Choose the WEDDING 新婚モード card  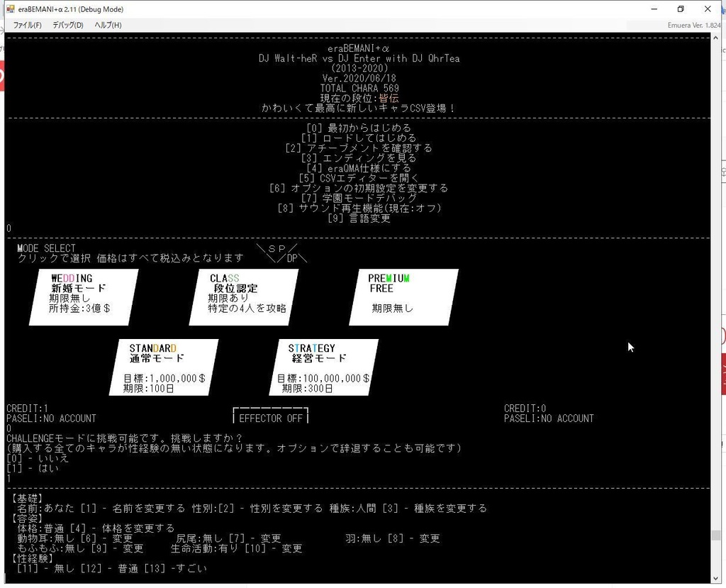tap(84, 297)
